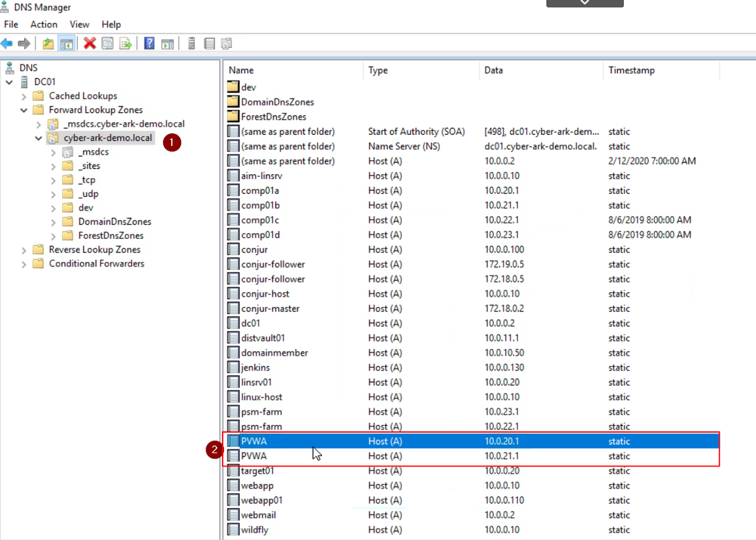Select the comp01c host record
756x540 pixels.
click(473, 219)
